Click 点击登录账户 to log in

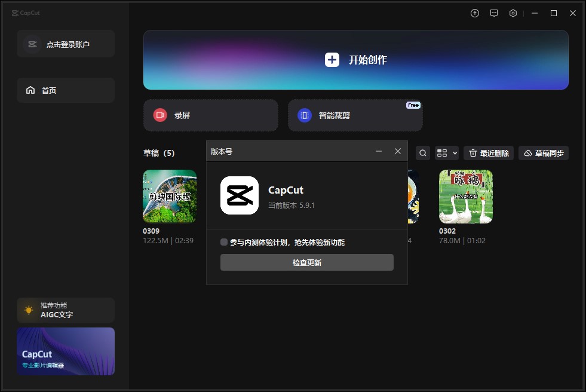[65, 44]
